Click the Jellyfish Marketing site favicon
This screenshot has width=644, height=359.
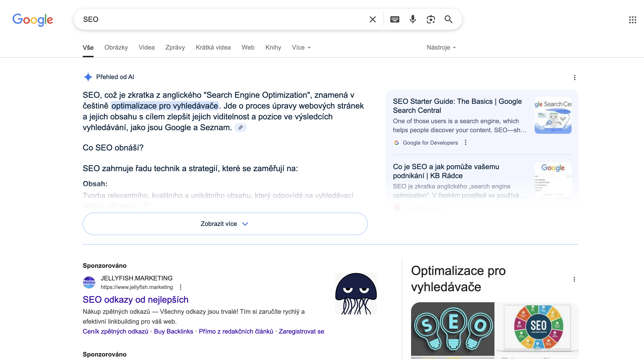tap(89, 282)
